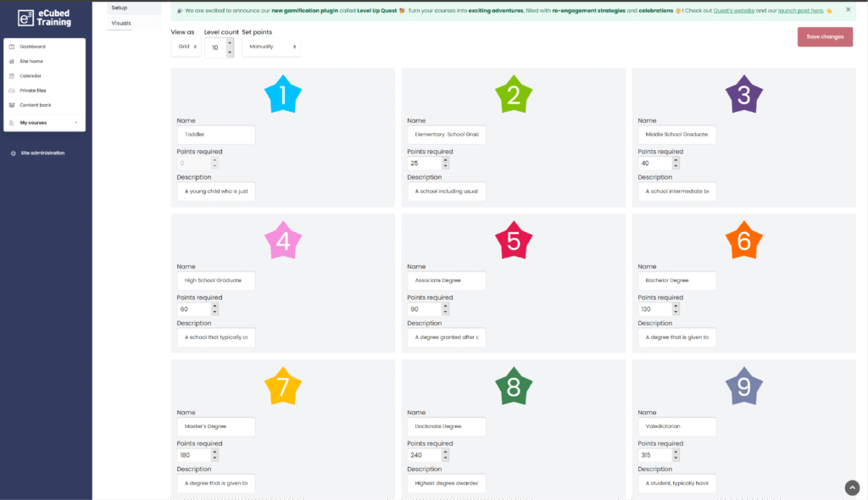Click the orange level 6 star badge
The width and height of the screenshot is (868, 500).
point(743,242)
